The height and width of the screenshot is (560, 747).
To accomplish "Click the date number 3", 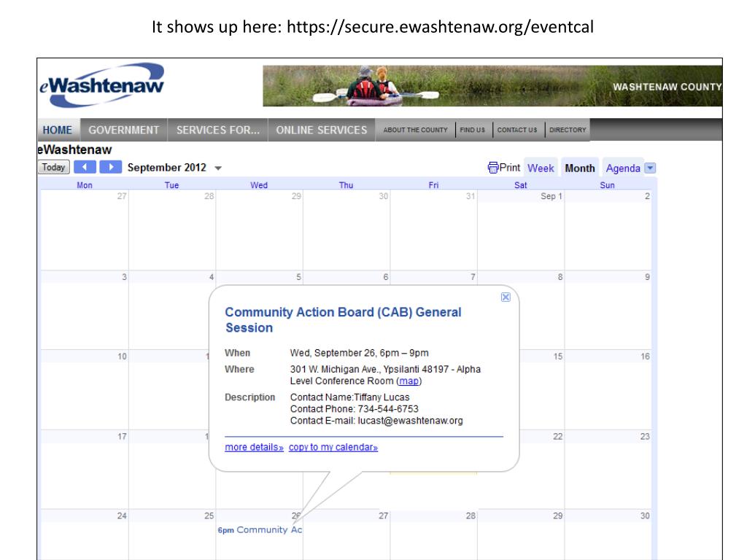I will [124, 276].
